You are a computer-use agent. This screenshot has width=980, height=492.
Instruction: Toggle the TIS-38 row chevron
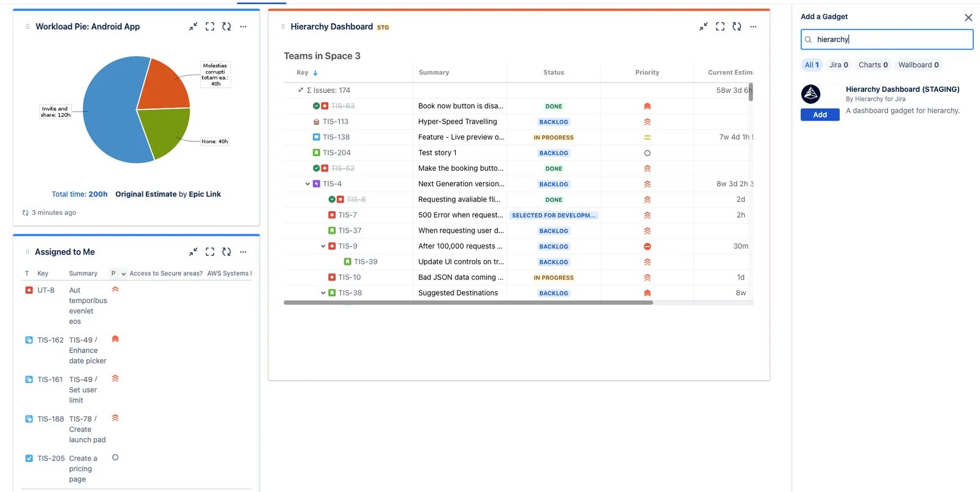point(323,293)
